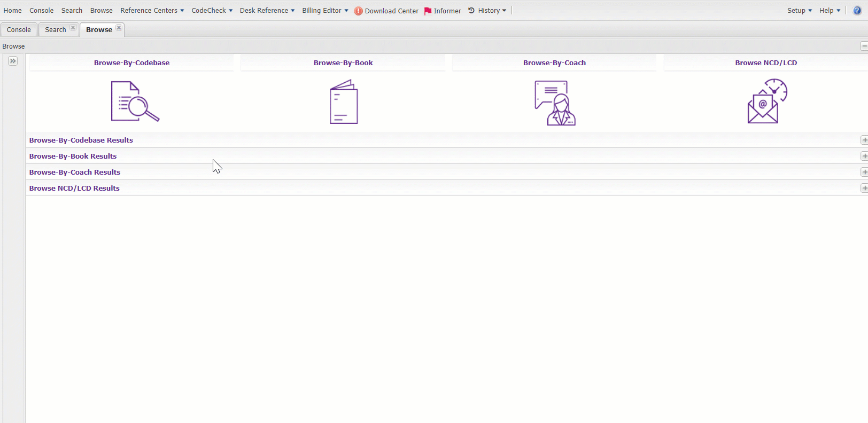Select the Browse-By-Coach person icon
This screenshot has width=868, height=423.
click(555, 103)
